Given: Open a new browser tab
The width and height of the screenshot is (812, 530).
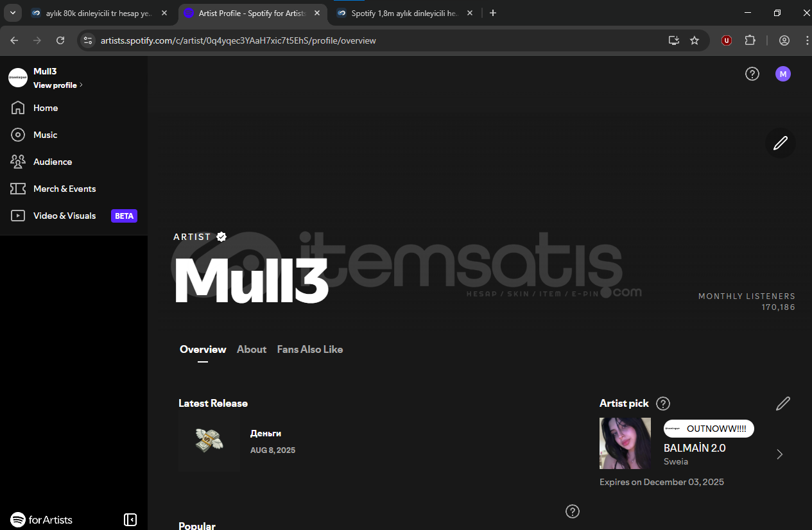Looking at the screenshot, I should tap(493, 13).
